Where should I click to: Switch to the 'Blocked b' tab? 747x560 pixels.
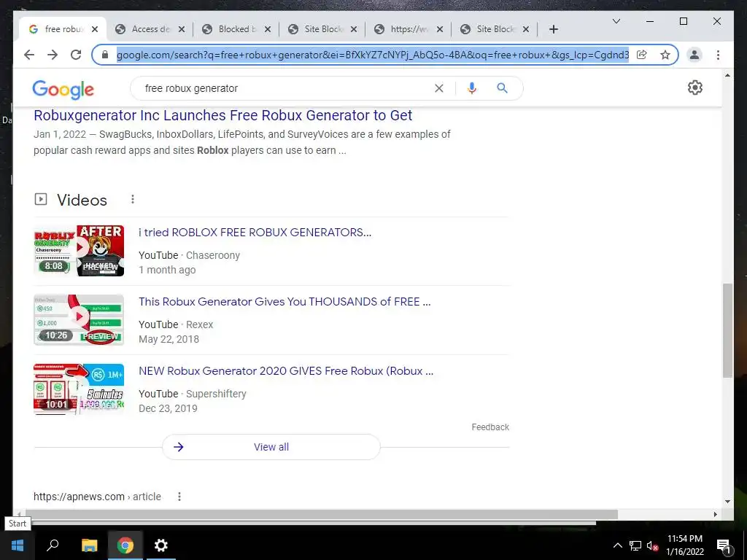click(x=236, y=29)
